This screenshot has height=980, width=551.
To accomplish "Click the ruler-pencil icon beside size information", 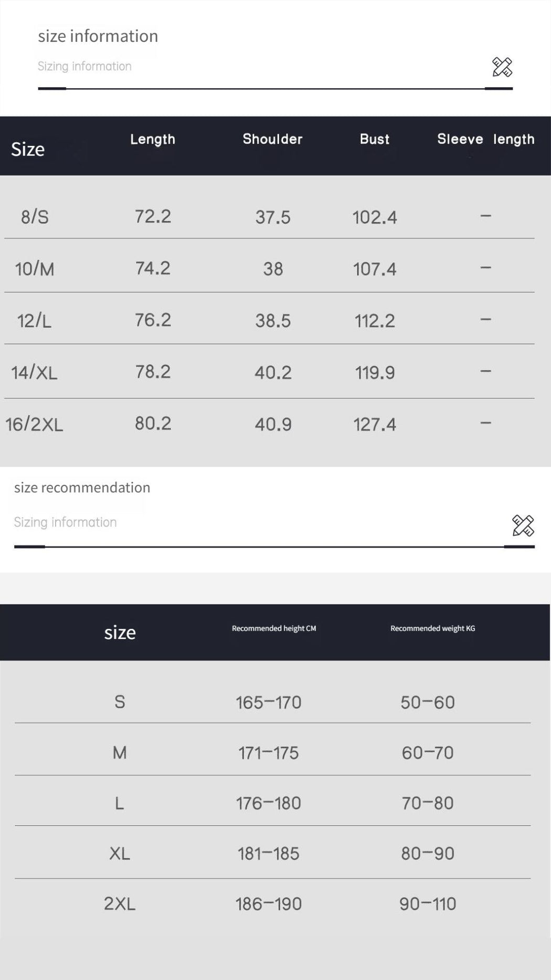I will (x=502, y=67).
